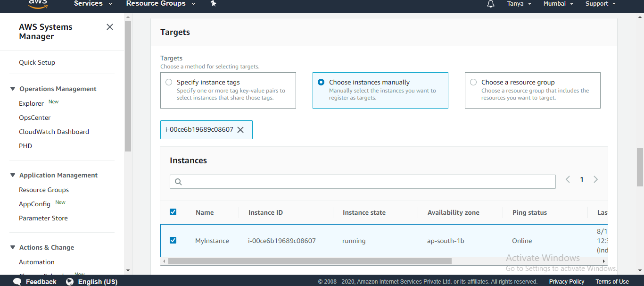Open Automation in sidebar
This screenshot has height=286, width=644.
[x=37, y=262]
